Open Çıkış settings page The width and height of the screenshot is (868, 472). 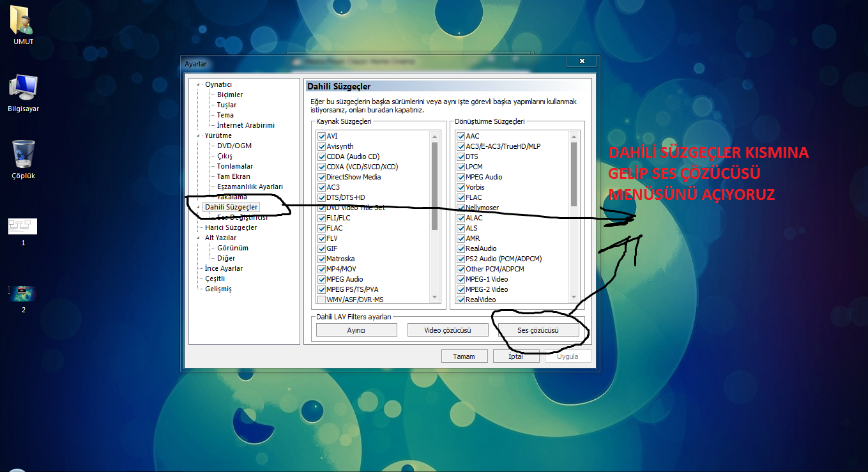(225, 156)
